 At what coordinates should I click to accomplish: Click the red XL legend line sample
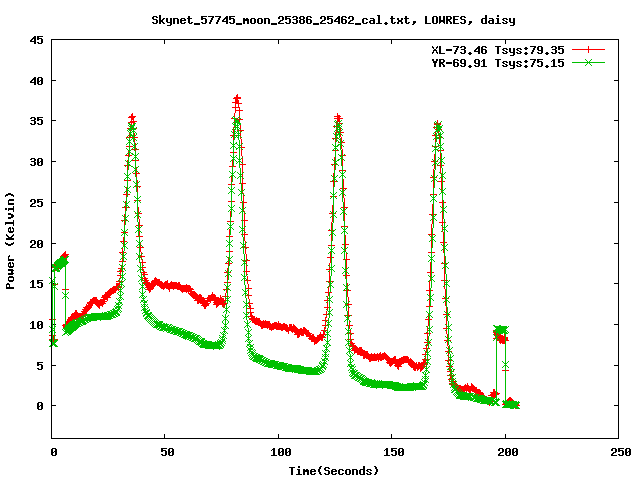click(x=588, y=50)
